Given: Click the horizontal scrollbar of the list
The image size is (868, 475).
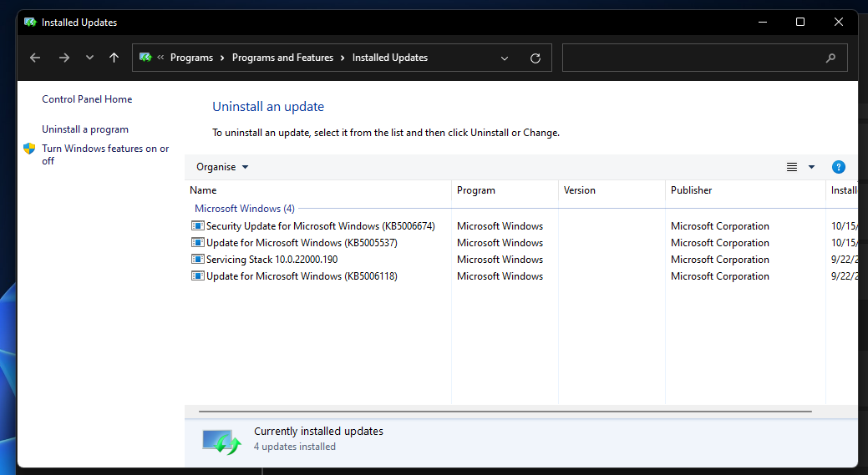Looking at the screenshot, I should click(x=505, y=412).
